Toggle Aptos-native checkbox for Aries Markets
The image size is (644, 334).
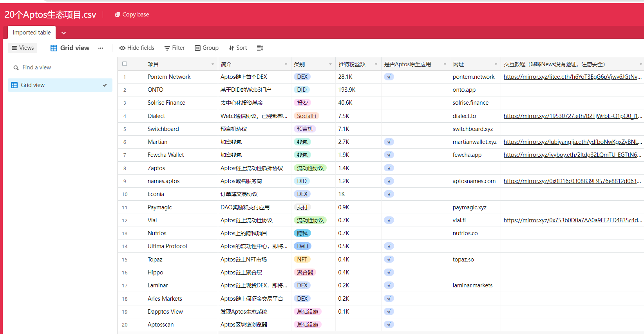pyautogui.click(x=389, y=299)
